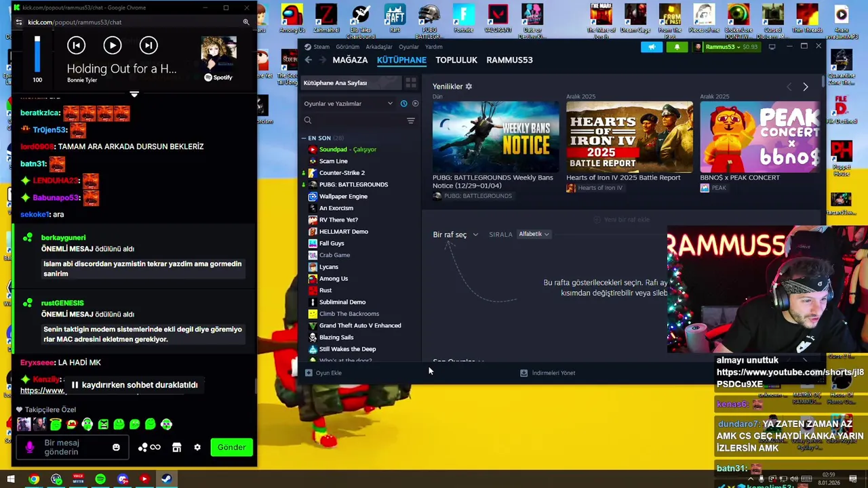Click Chrome popout address bar search icon
This screenshot has height=488, width=868.
click(246, 22)
